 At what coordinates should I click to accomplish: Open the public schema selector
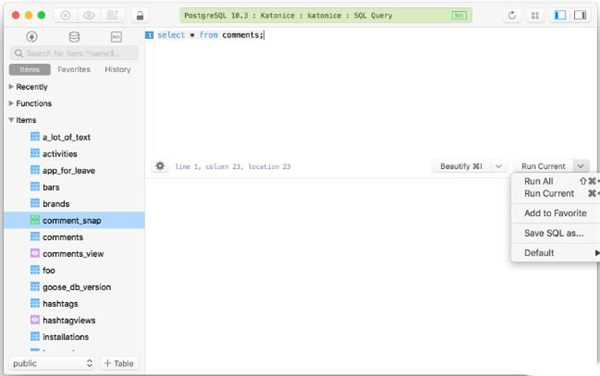pos(52,363)
